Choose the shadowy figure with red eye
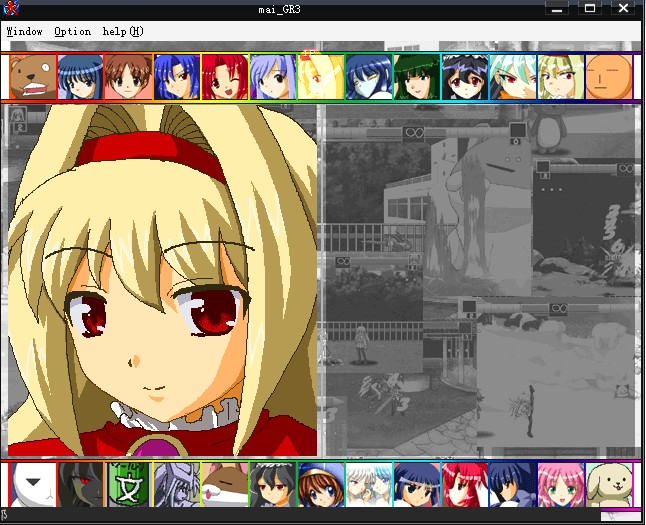Viewport: 646px width, 525px height. pos(80,485)
